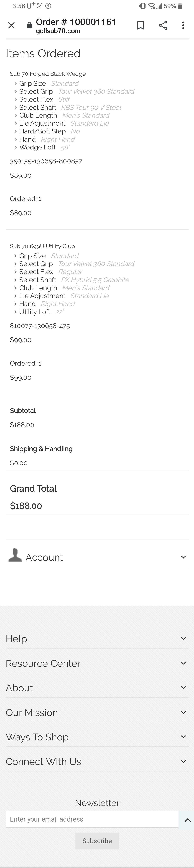Screen dimensions: 194x868
Task: Tap the share icon in toolbar
Action: coord(163,25)
